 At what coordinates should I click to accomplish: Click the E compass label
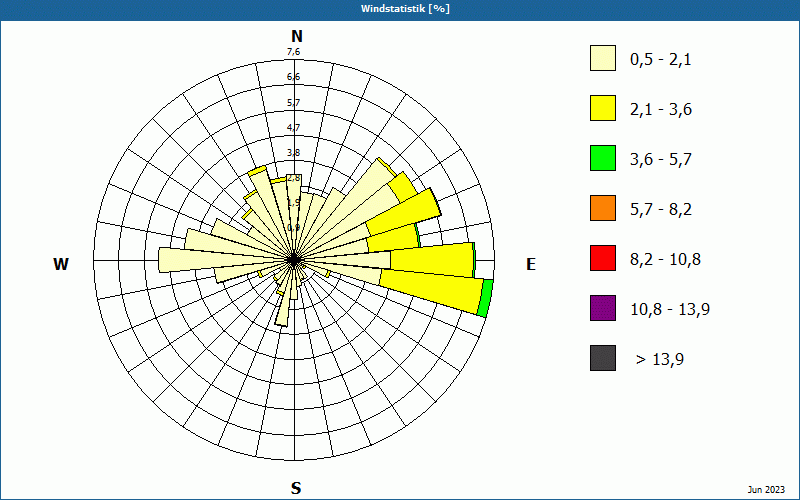point(531,264)
